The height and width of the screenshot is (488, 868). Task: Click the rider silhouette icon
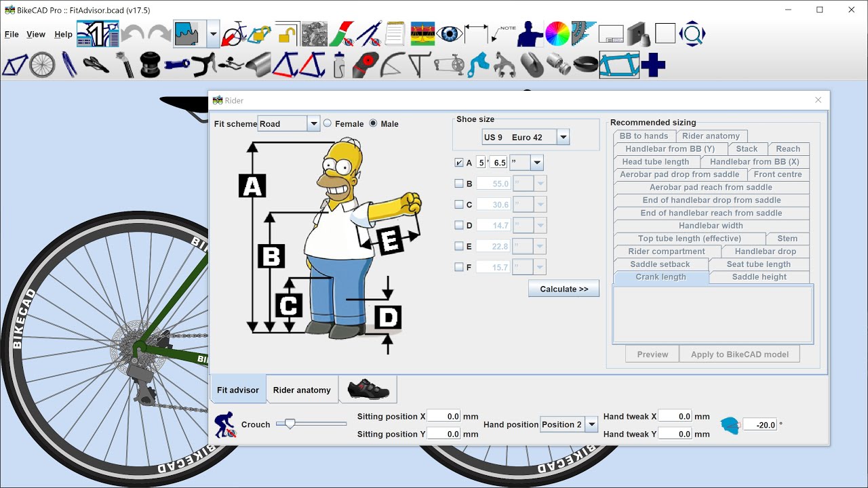530,34
